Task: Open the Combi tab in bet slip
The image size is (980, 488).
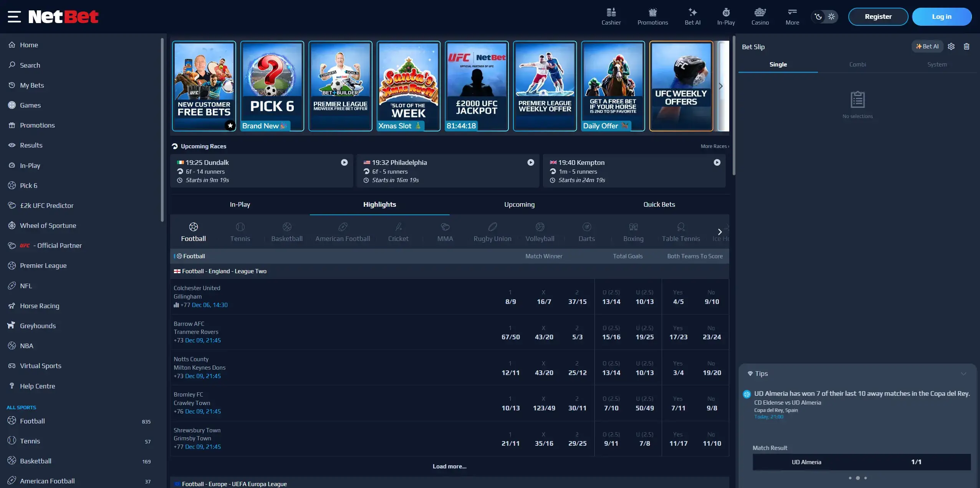Action: [857, 65]
